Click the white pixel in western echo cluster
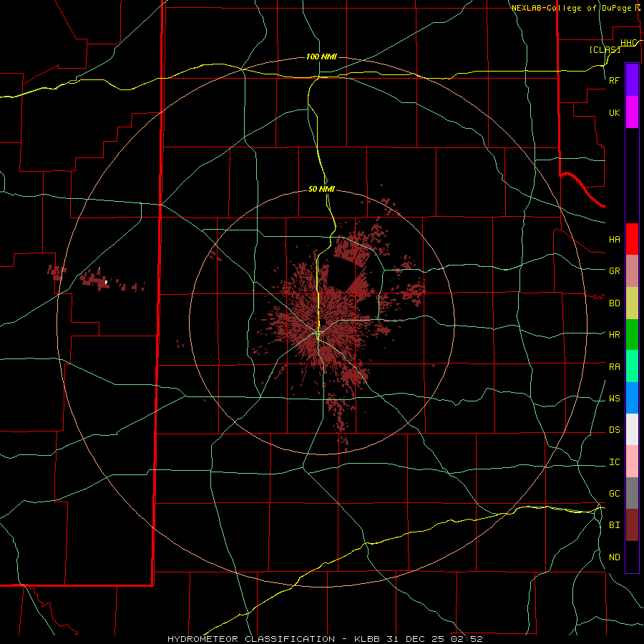Viewport: 644px width, 644px height. (106, 282)
